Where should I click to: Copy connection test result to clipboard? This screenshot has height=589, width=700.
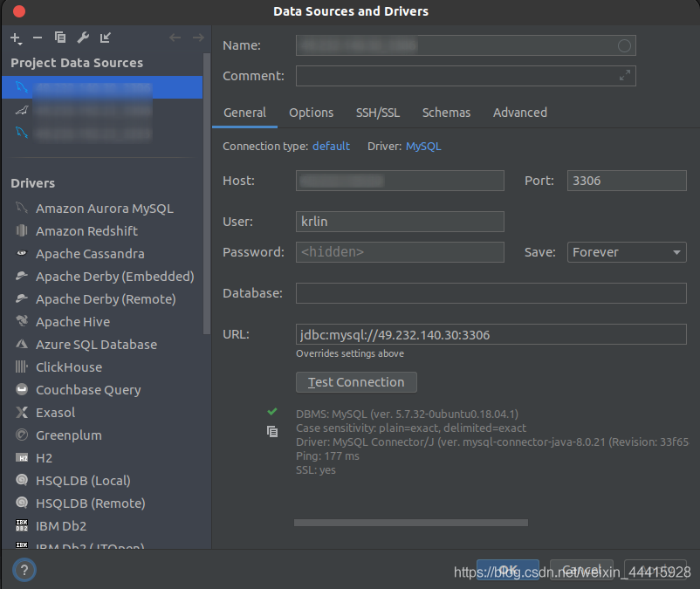point(272,431)
